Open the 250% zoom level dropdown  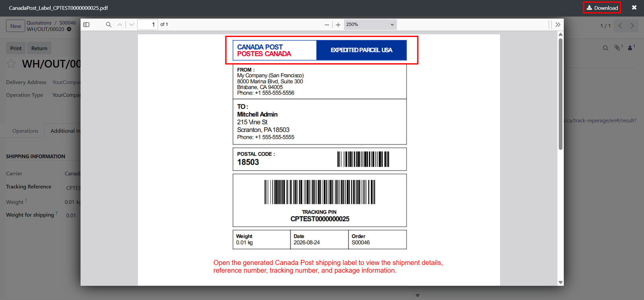(x=370, y=25)
